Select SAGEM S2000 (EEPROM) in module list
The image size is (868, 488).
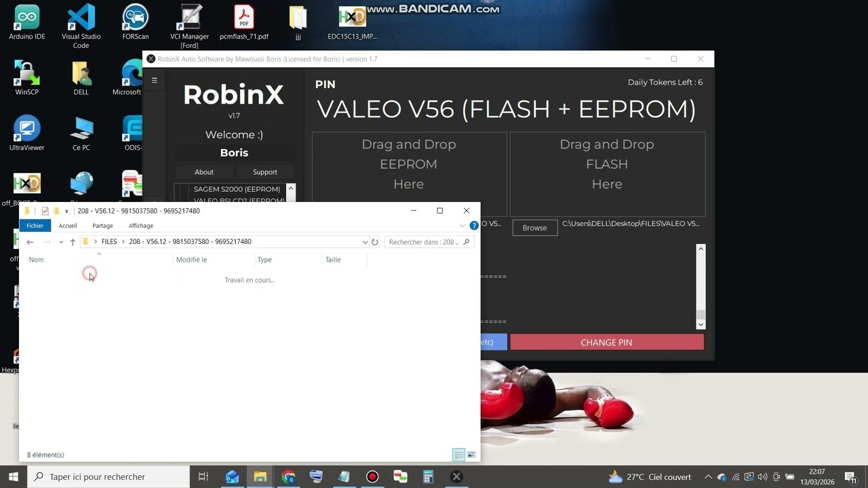[237, 189]
